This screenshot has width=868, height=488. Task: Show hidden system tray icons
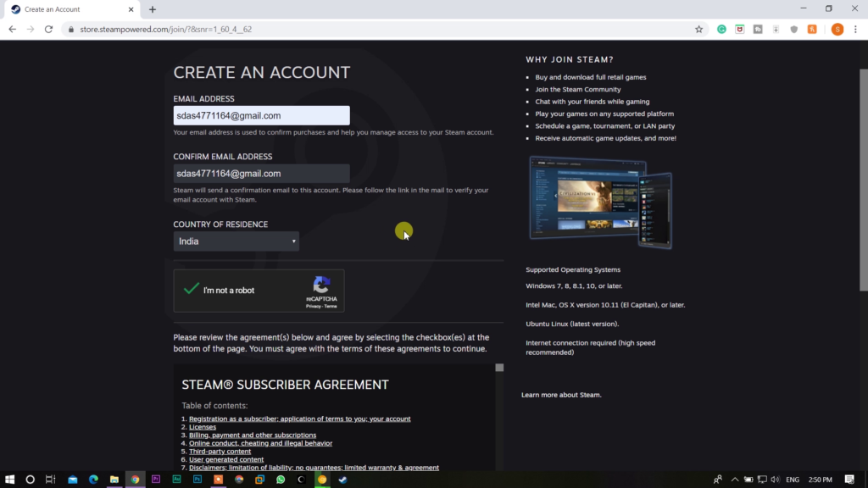pos(735,480)
